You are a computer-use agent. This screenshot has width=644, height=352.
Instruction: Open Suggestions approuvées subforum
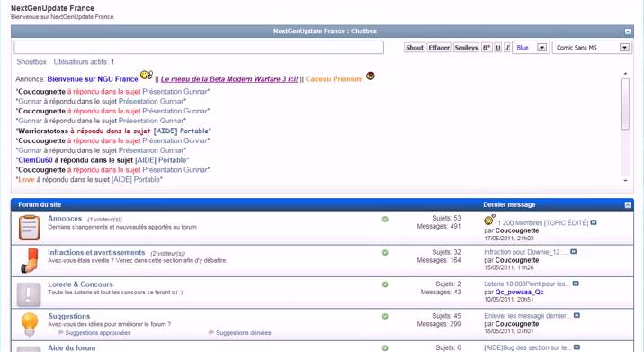pos(98,333)
